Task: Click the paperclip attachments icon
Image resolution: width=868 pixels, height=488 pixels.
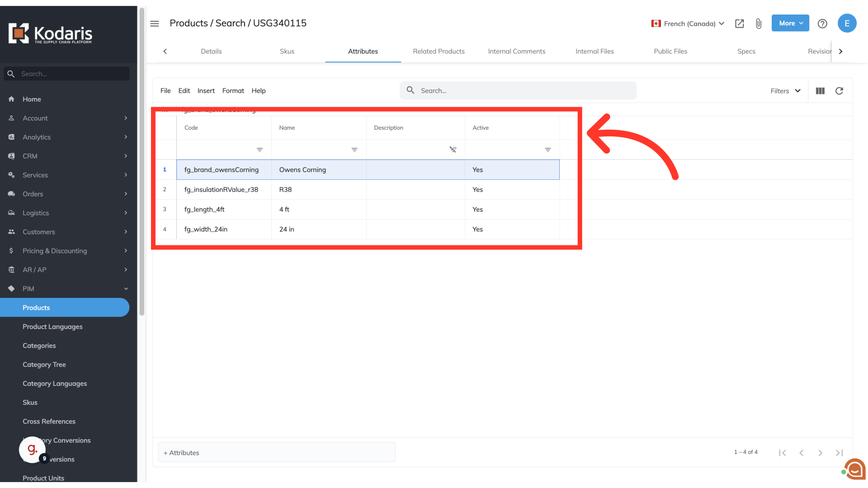Action: (759, 23)
